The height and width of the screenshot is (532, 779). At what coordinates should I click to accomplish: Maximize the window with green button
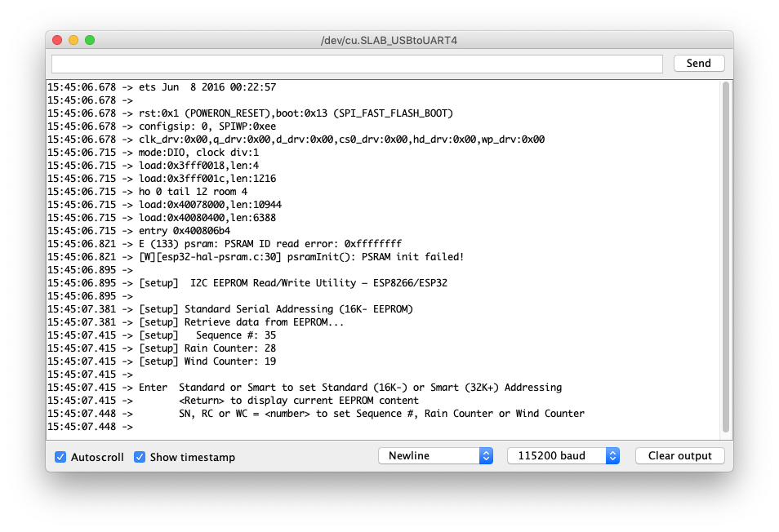[90, 40]
